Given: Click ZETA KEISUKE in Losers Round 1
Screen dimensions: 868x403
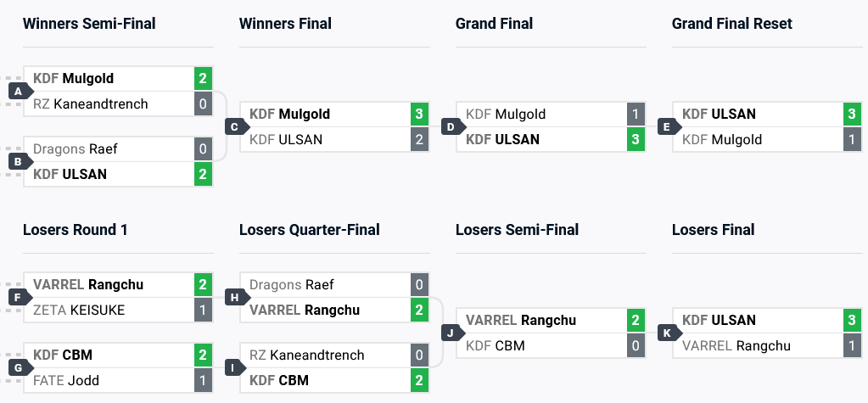Looking at the screenshot, I should point(79,310).
